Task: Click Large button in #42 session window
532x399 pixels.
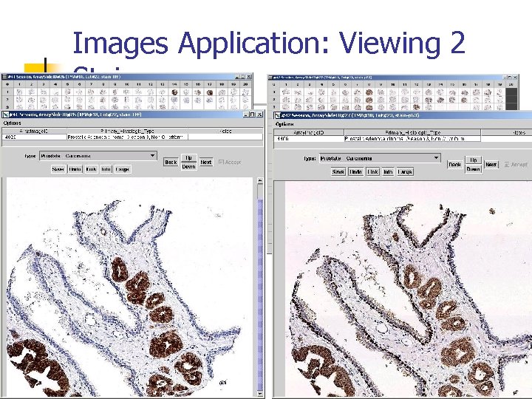Action: (x=405, y=171)
